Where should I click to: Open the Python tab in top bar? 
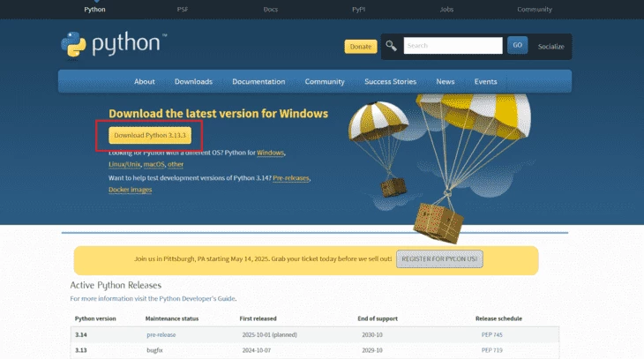point(95,9)
